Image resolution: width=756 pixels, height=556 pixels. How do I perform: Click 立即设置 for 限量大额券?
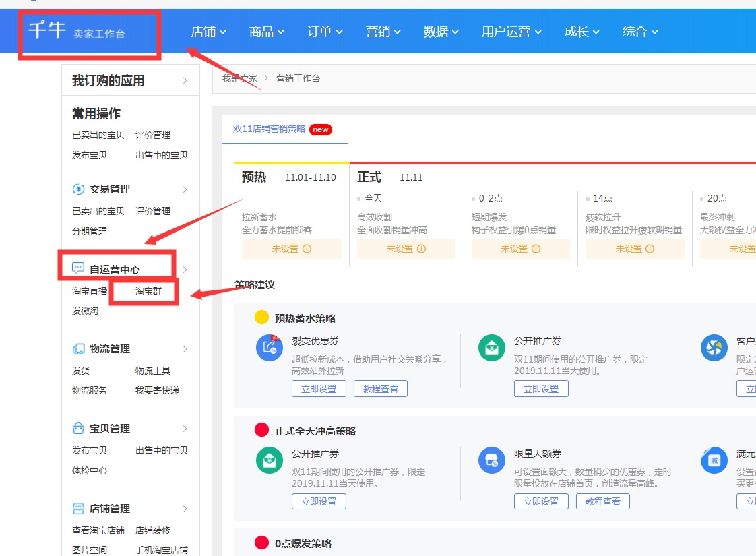click(x=541, y=501)
